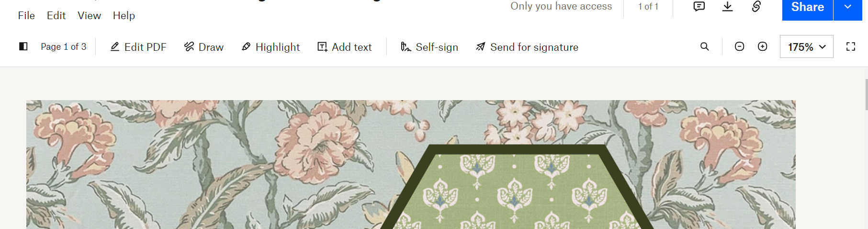The height and width of the screenshot is (229, 868).
Task: Zoom out with the minus icon
Action: [x=739, y=46]
